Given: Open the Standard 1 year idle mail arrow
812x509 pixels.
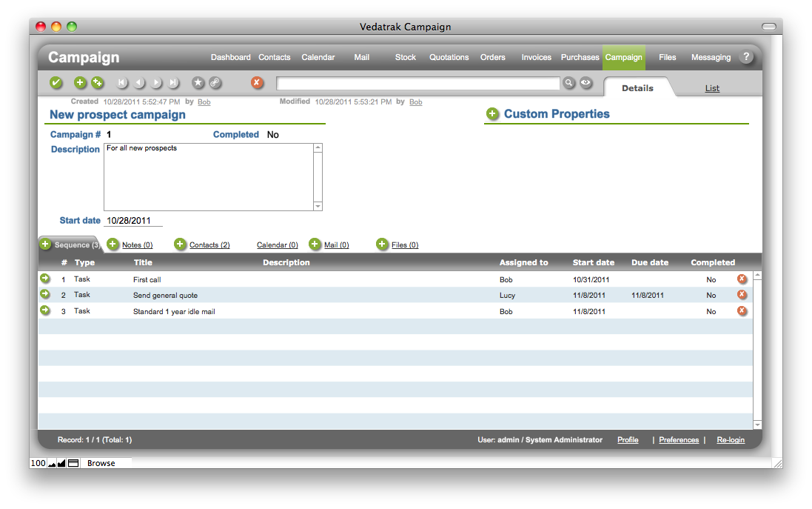Looking at the screenshot, I should 45,310.
